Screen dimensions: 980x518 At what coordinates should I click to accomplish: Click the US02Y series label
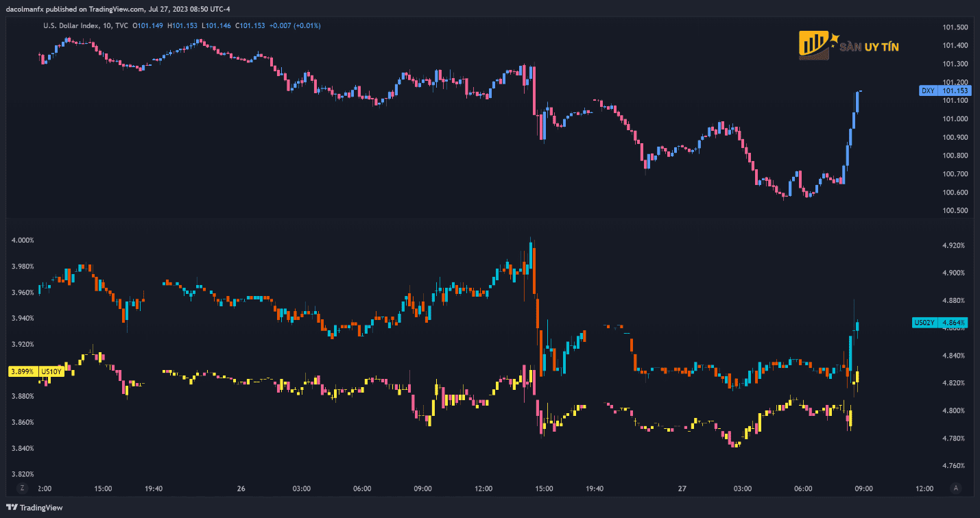pos(925,323)
